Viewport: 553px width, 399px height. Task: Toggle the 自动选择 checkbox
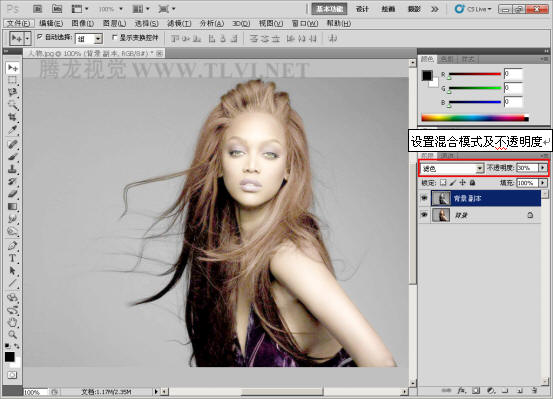40,37
